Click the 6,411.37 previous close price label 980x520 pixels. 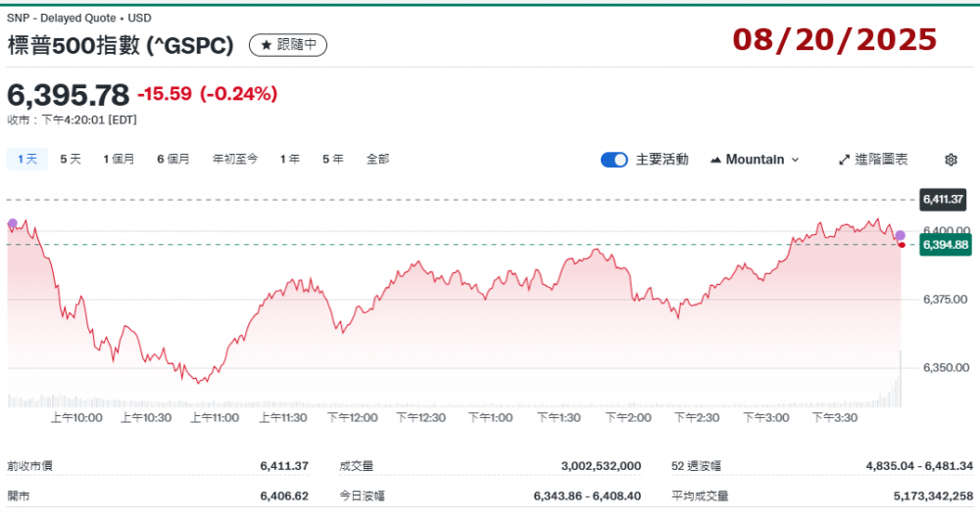click(944, 200)
